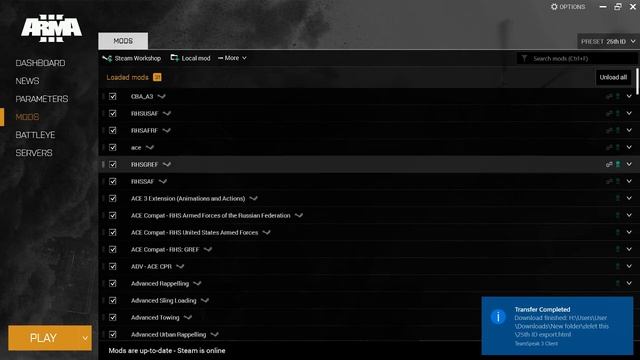Launch the game with PLAY button
The width and height of the screenshot is (640, 360).
click(44, 338)
